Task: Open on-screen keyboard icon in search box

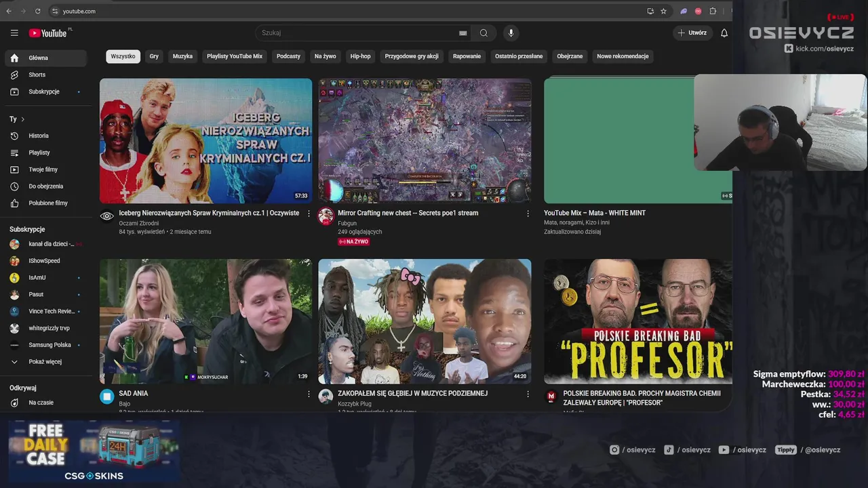Action: point(463,33)
